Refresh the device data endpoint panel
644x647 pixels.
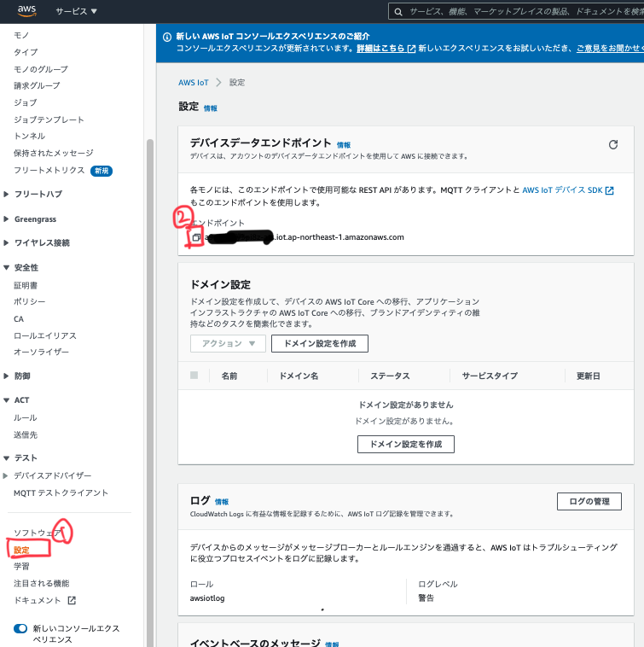pyautogui.click(x=613, y=145)
